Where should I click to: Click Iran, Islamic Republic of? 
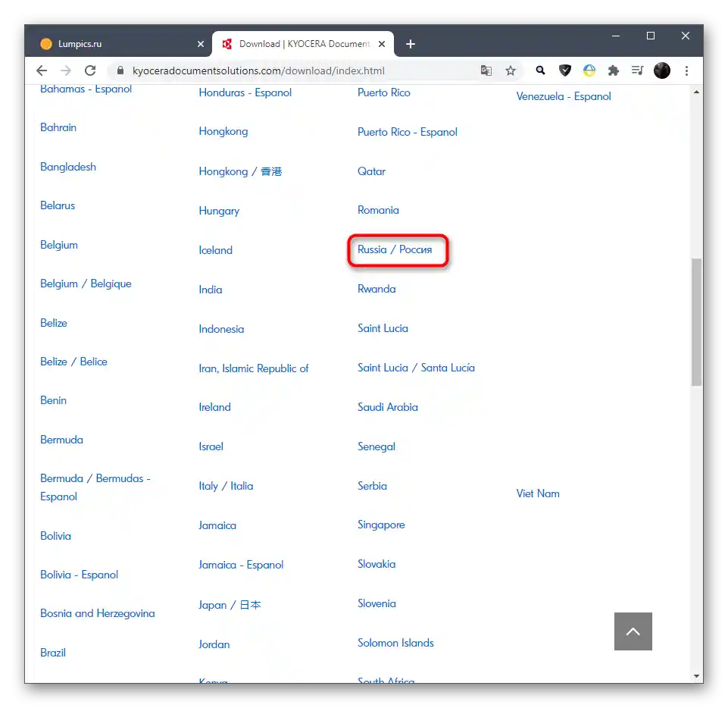point(254,368)
